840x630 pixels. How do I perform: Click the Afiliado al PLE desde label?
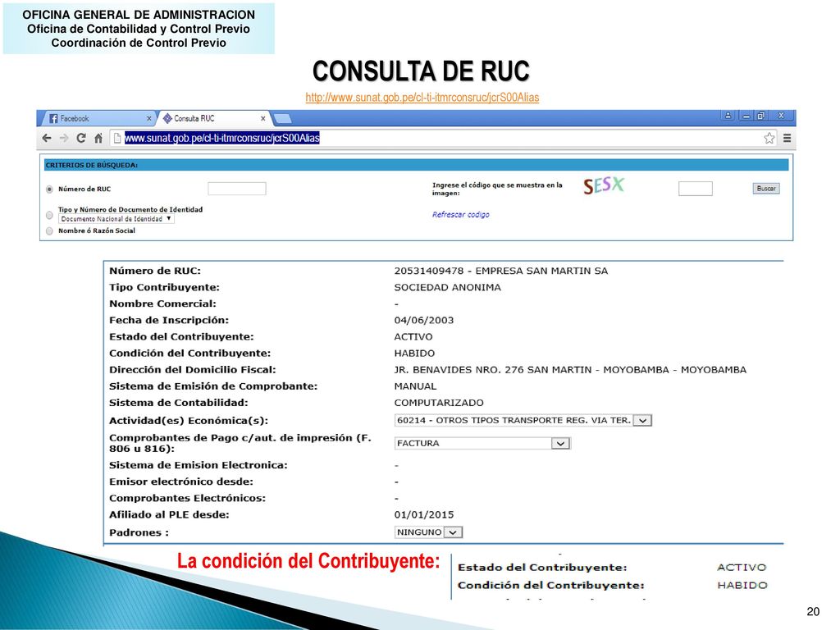169,515
